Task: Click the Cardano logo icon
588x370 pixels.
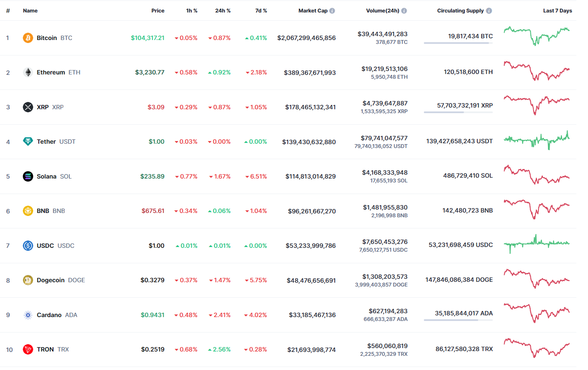Action: [x=28, y=315]
